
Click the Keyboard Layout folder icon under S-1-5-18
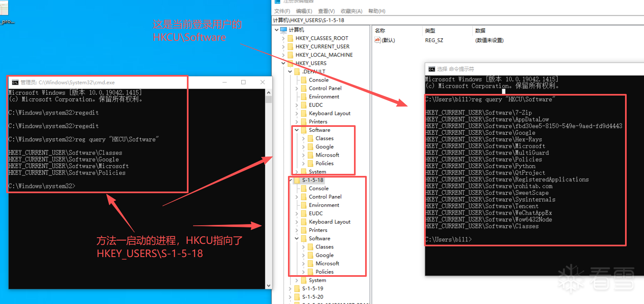pyautogui.click(x=304, y=222)
